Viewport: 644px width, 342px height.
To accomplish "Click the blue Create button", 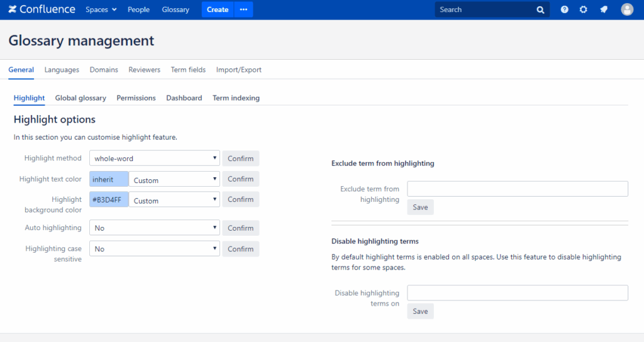I will pyautogui.click(x=218, y=9).
